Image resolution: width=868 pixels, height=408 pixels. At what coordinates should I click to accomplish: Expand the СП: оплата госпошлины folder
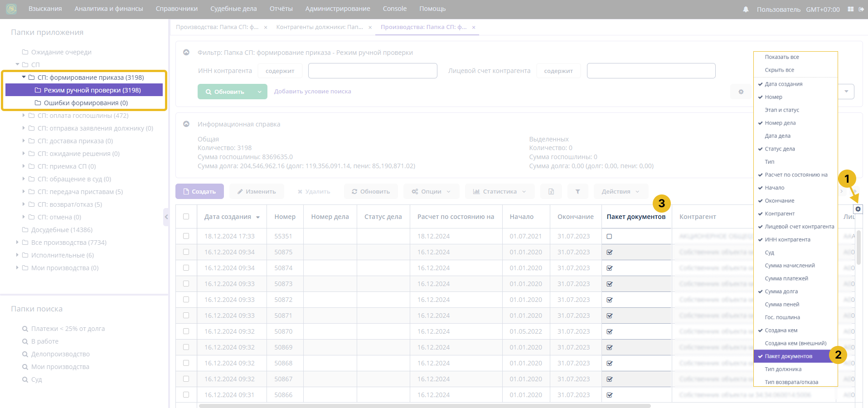point(24,116)
